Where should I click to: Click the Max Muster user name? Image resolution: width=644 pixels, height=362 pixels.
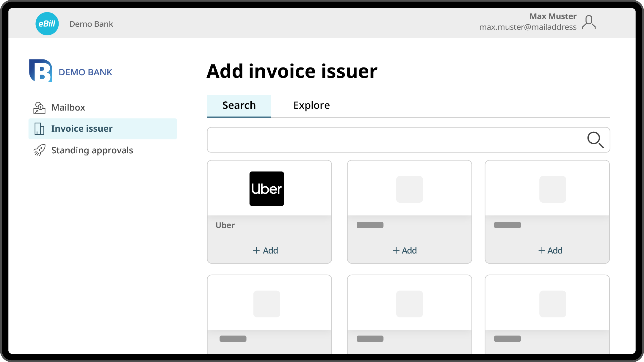553,16
